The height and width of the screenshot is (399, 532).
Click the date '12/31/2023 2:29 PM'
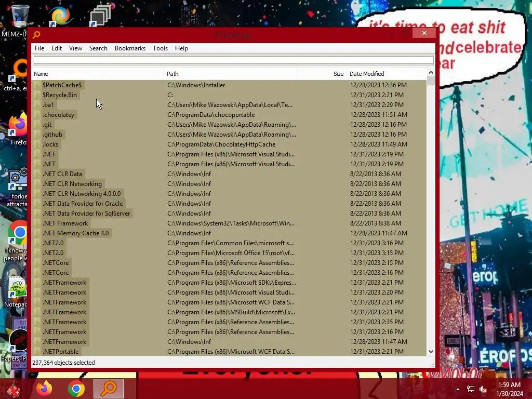[377, 105]
